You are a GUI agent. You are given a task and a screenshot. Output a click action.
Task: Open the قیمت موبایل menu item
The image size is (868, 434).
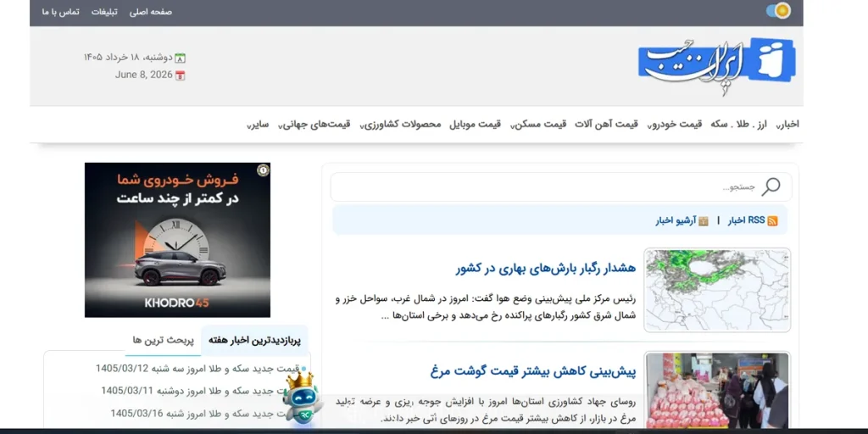click(x=475, y=124)
